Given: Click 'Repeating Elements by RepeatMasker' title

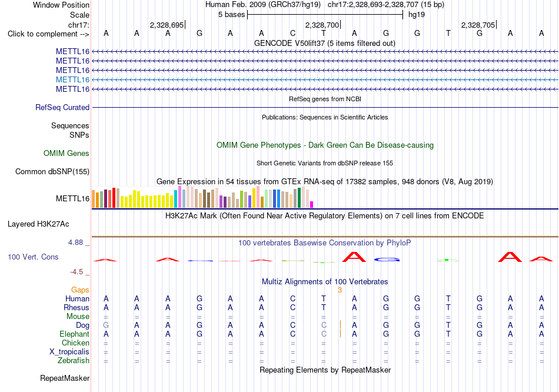Looking at the screenshot, I should pos(325,370).
